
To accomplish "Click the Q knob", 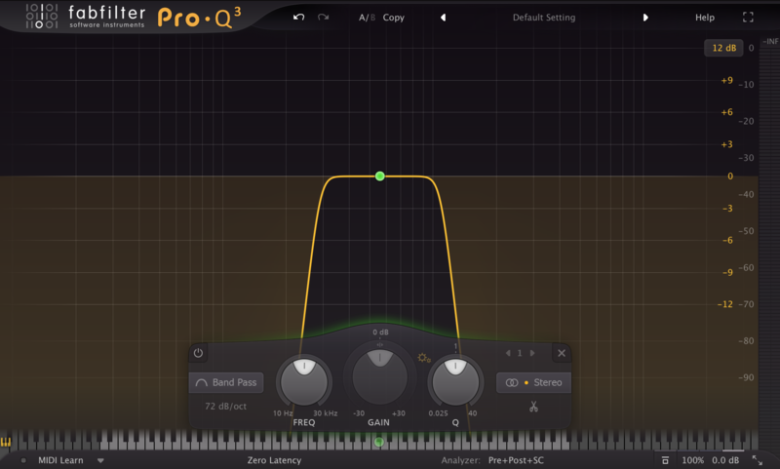I will point(455,381).
